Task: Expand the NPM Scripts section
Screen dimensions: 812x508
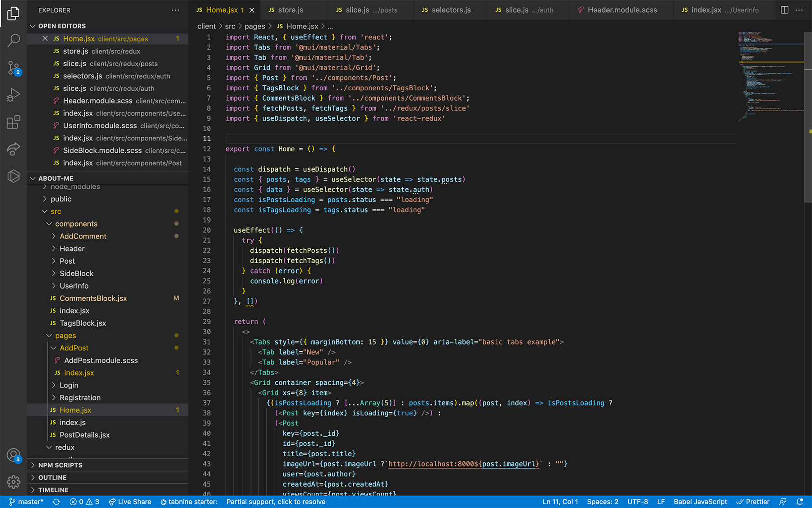Action: [108, 465]
